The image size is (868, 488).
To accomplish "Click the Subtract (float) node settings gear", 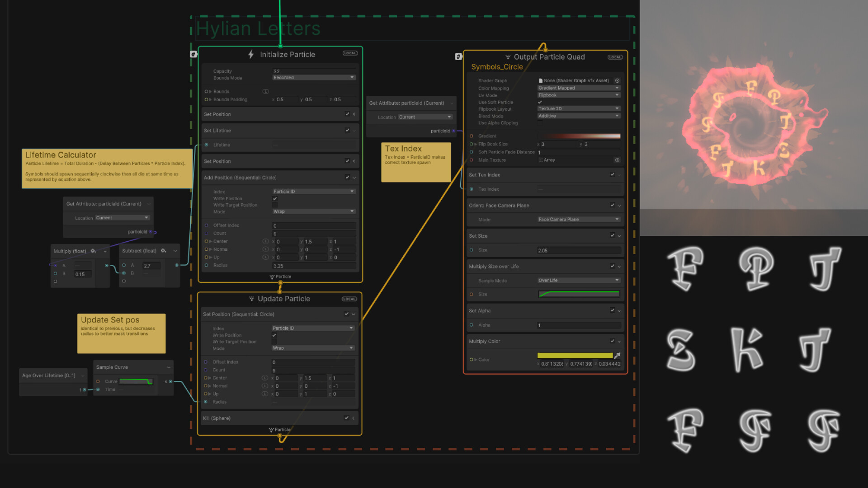I will click(163, 251).
